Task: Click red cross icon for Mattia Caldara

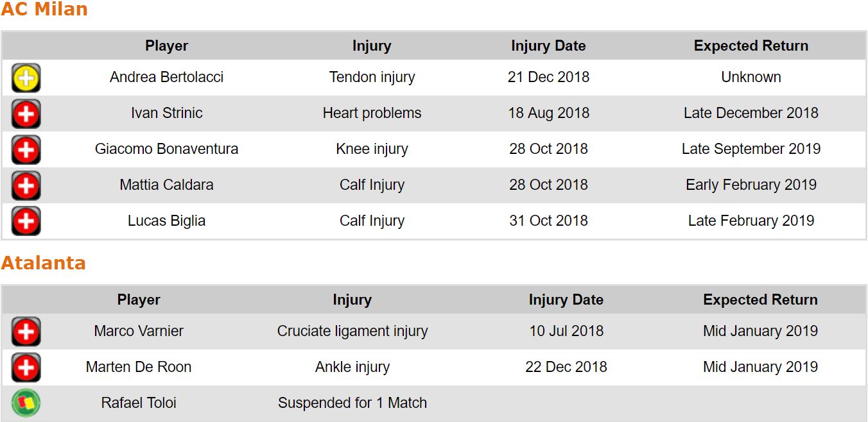Action: coord(26,186)
